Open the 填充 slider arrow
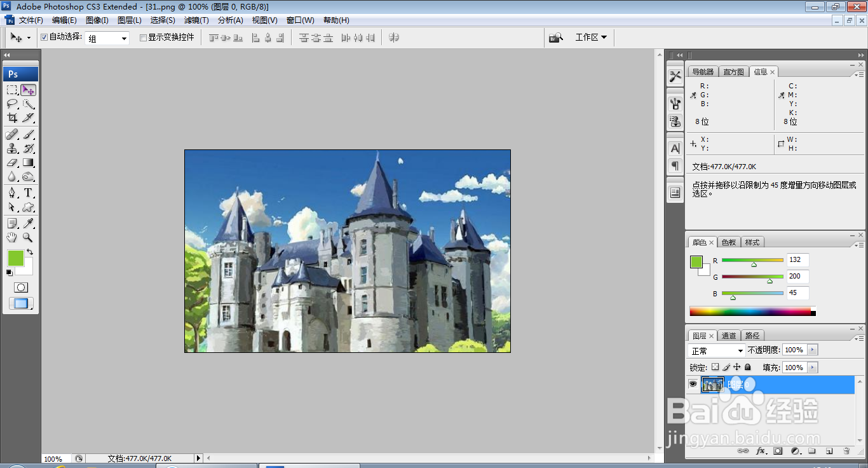This screenshot has width=868, height=468. (x=813, y=368)
